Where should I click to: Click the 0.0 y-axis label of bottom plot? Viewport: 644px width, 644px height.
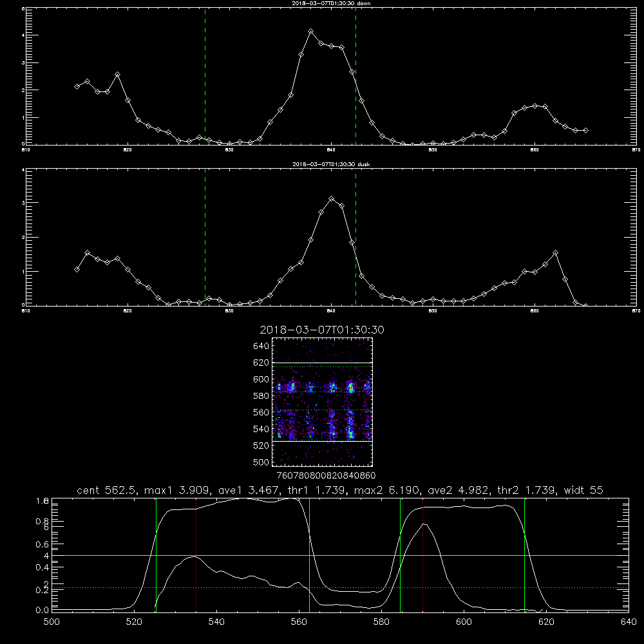point(43,611)
